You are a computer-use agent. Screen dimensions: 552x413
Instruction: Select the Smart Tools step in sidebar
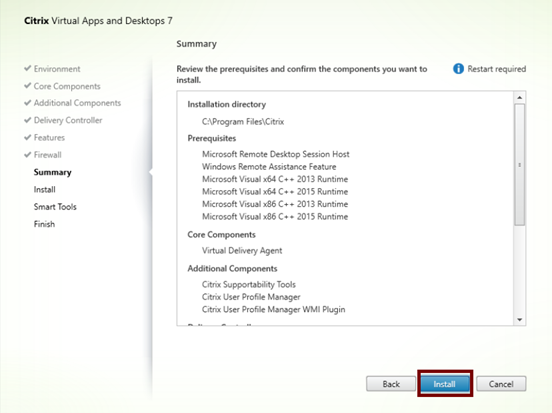55,207
